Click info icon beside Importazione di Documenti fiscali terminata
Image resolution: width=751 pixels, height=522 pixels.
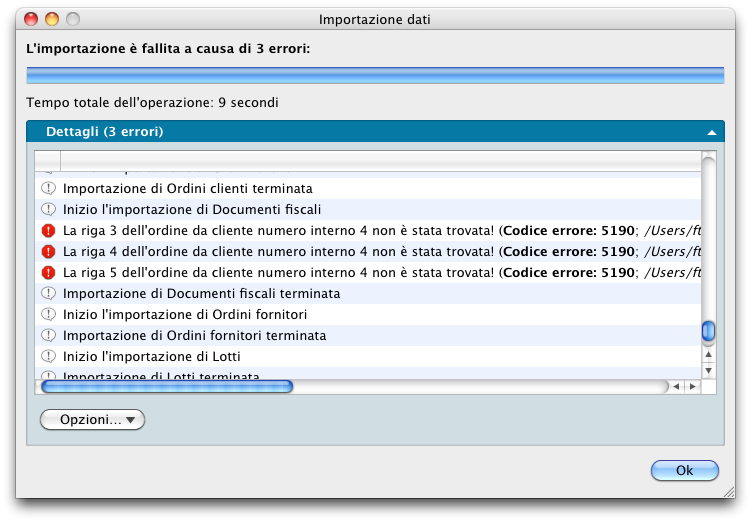pyautogui.click(x=48, y=294)
